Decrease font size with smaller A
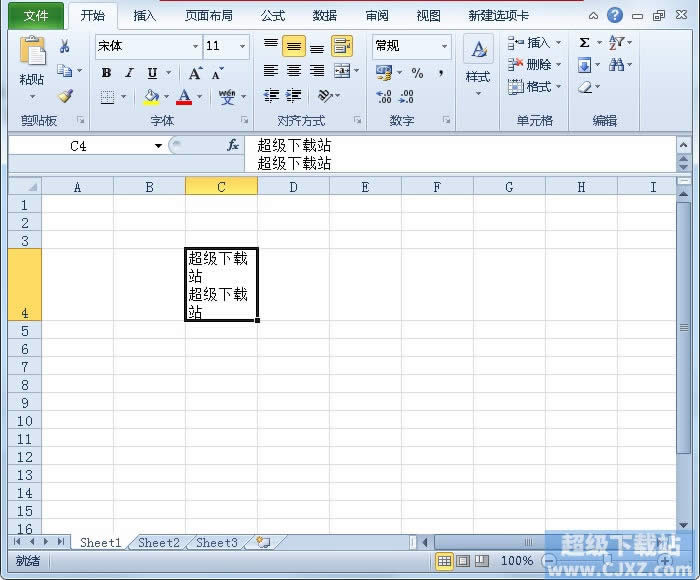The image size is (700, 580). coord(217,73)
